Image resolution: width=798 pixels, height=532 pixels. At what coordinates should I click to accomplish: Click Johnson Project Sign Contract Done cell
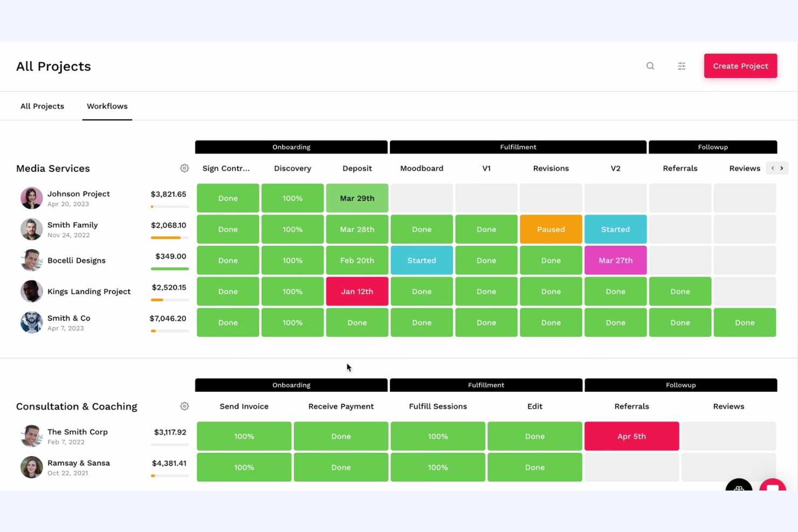point(228,198)
